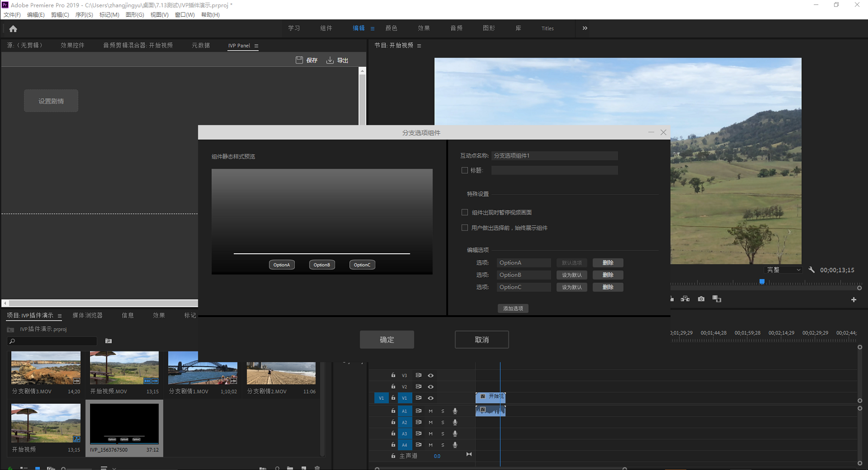The width and height of the screenshot is (868, 470).
Task: Toggle lock on track V2
Action: (393, 386)
